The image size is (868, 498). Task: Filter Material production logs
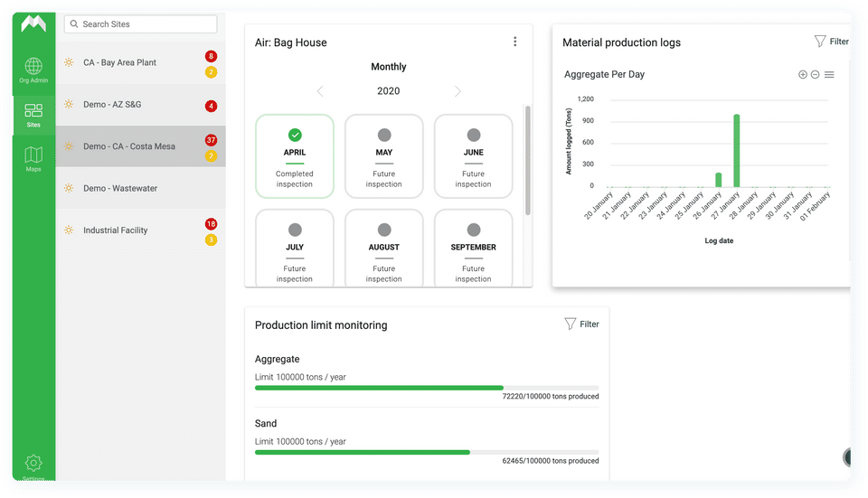tap(831, 42)
